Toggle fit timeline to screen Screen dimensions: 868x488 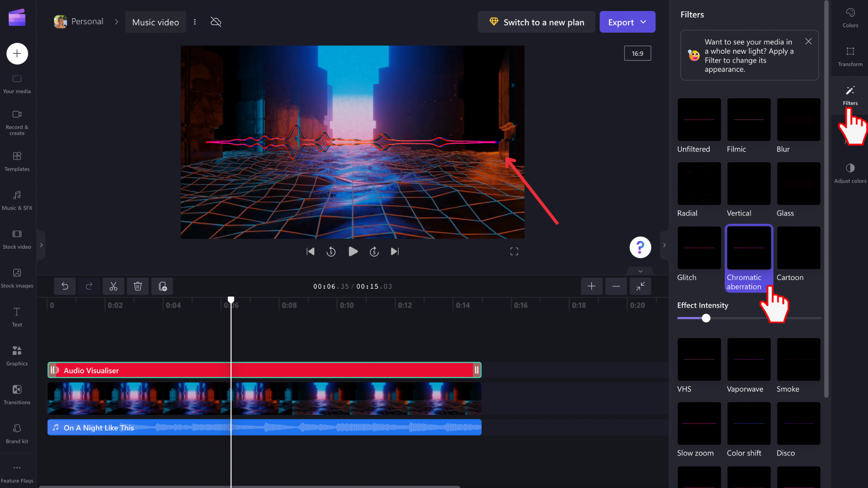tap(640, 286)
